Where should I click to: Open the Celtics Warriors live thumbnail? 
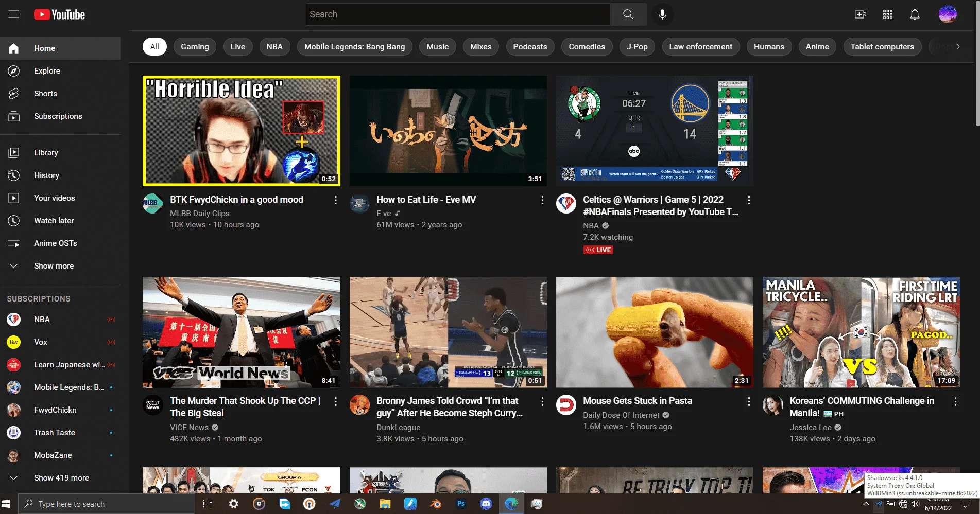(x=655, y=131)
